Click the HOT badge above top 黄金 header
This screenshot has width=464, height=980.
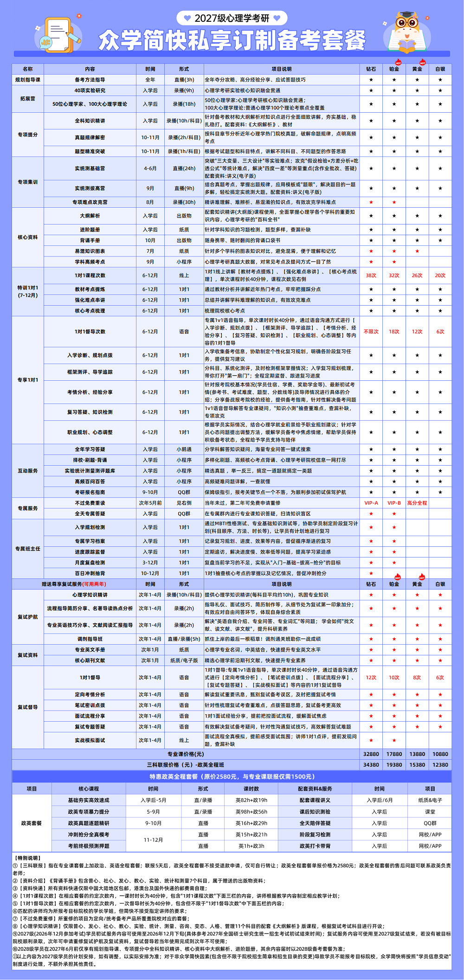(422, 63)
